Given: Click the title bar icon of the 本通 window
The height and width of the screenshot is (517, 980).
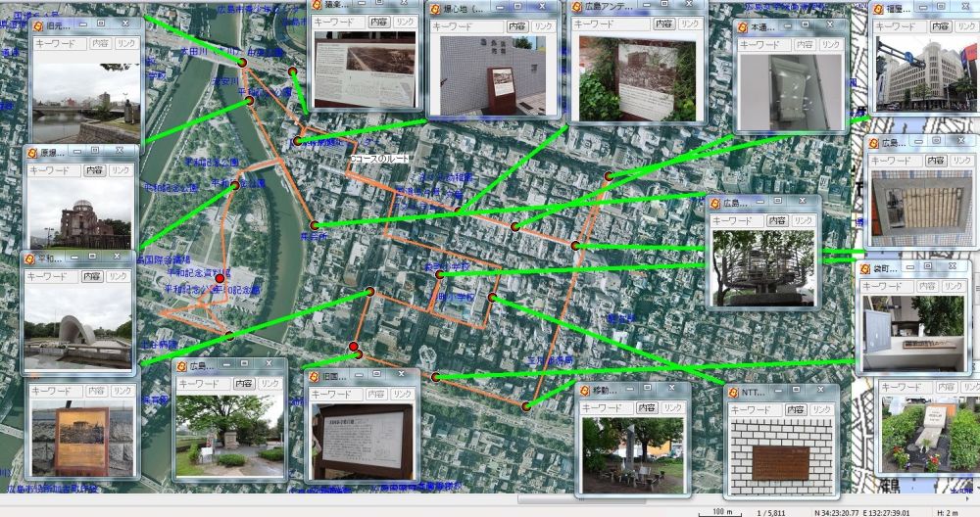Looking at the screenshot, I should click(744, 28).
